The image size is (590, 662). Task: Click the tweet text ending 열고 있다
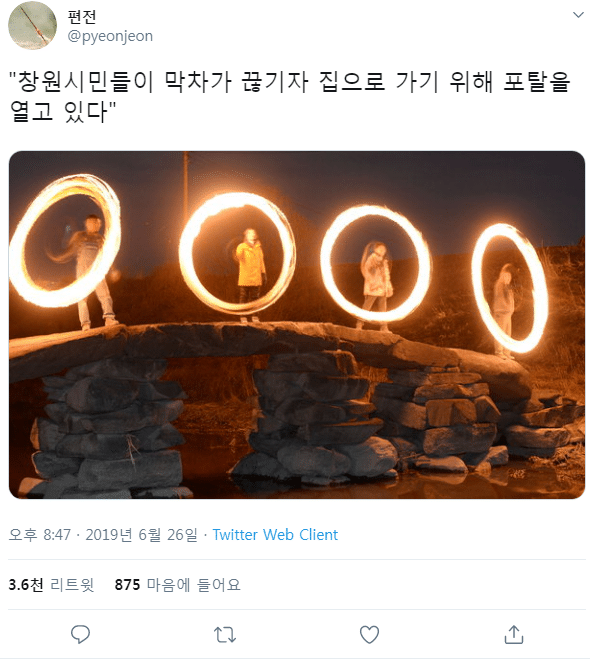pos(62,112)
